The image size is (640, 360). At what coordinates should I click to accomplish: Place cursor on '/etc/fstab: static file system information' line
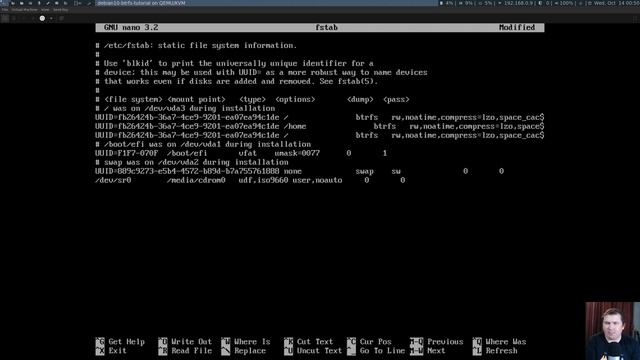[x=196, y=45]
